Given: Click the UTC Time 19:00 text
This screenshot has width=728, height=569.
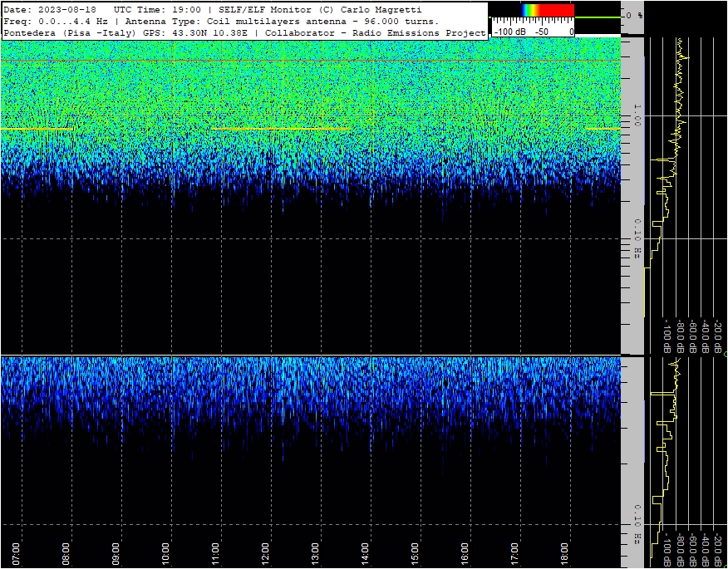Looking at the screenshot, I should coord(157,10).
